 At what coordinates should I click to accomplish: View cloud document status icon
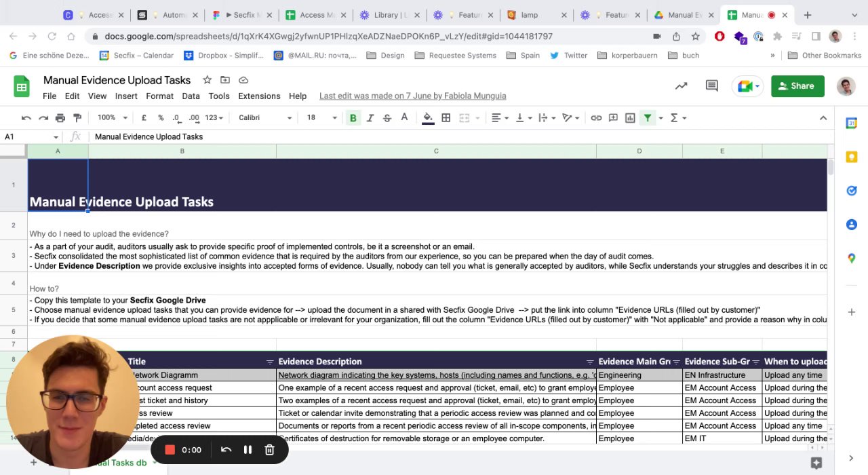243,80
